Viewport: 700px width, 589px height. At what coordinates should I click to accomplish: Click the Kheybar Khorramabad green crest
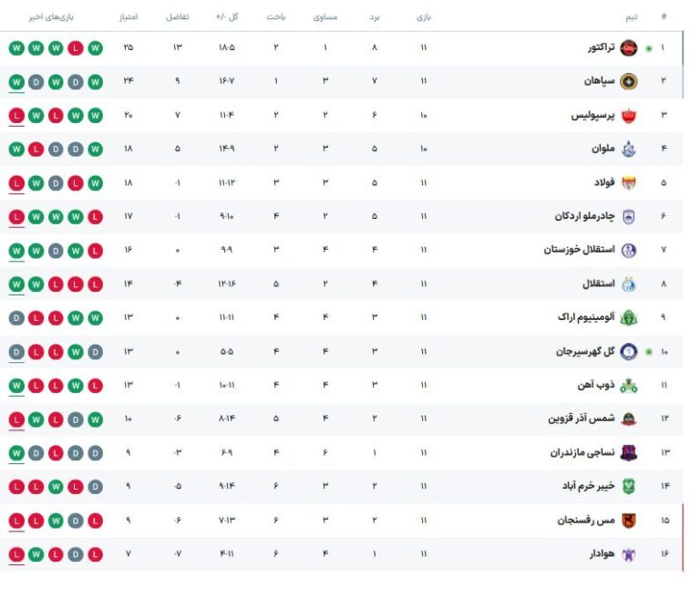tap(629, 486)
